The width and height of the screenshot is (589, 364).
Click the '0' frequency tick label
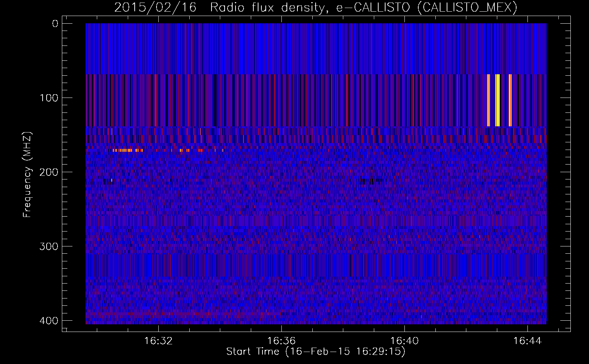55,24
